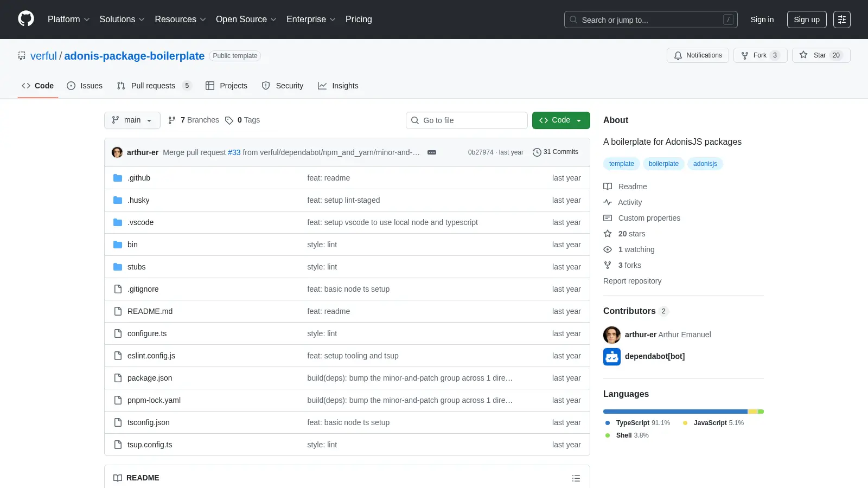Expand the Open Source menu

246,20
